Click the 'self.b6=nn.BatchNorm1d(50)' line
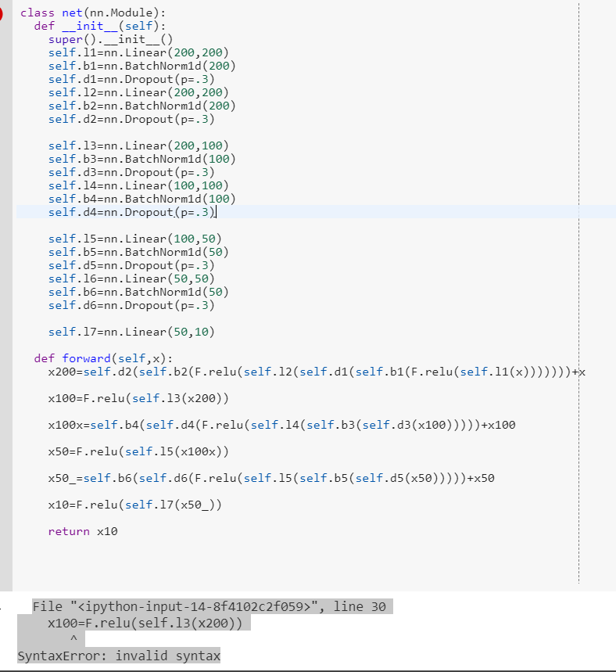This screenshot has height=672, width=616. pos(138,292)
